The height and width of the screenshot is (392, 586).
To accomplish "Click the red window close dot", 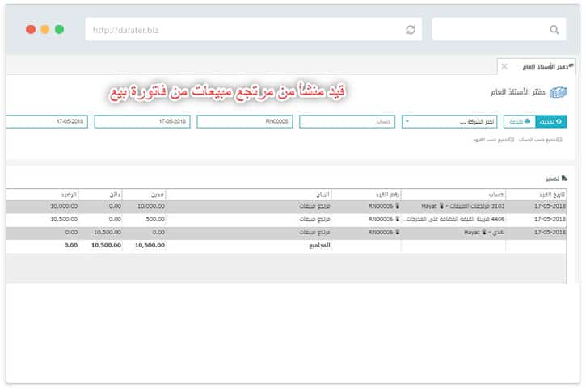I will pyautogui.click(x=31, y=29).
